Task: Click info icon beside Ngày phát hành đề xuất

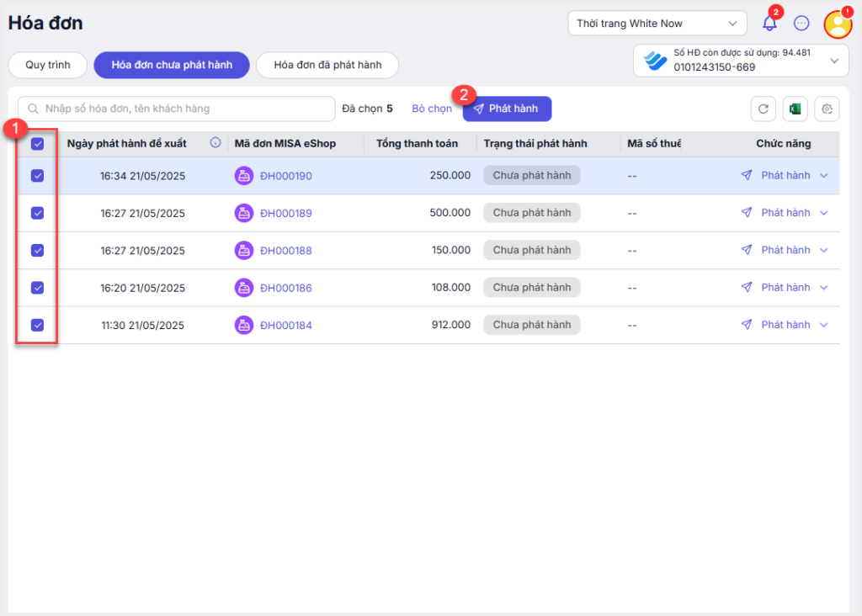Action: [215, 143]
